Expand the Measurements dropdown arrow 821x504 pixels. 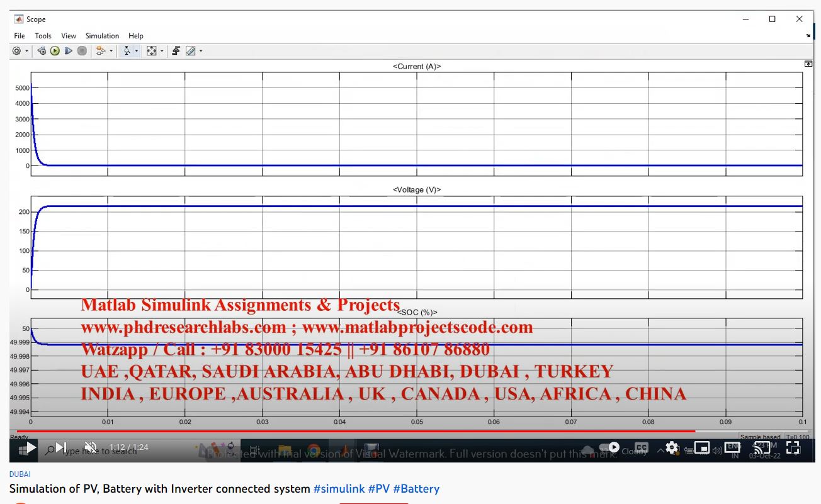pyautogui.click(x=200, y=51)
